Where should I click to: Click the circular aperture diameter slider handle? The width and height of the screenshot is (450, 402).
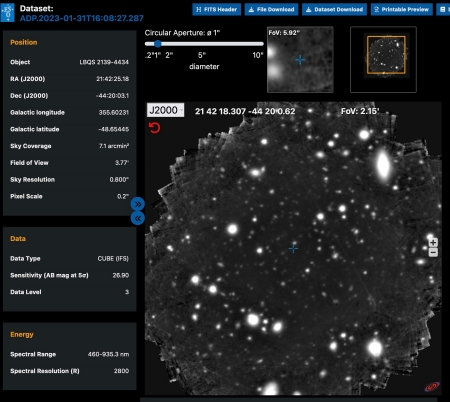[x=158, y=44]
